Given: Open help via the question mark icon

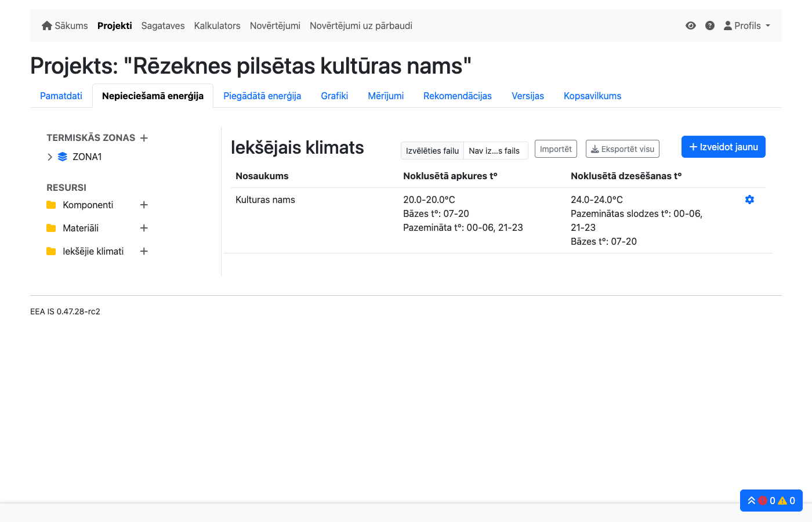Looking at the screenshot, I should pyautogui.click(x=710, y=26).
